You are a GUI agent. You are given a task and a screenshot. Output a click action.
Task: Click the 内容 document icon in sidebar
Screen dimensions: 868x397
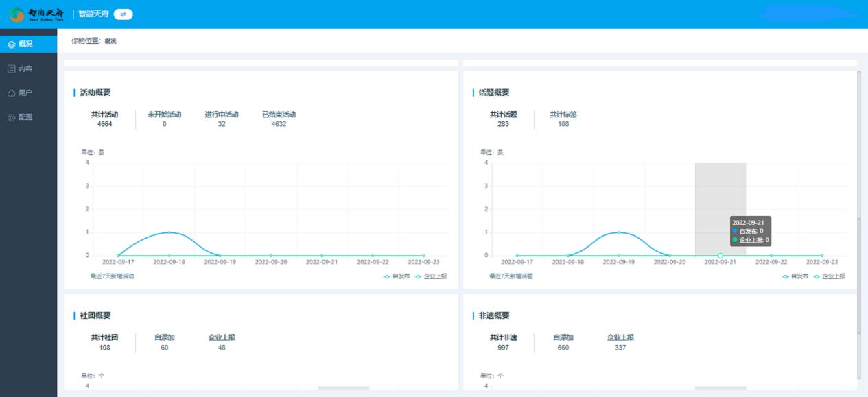[11, 69]
